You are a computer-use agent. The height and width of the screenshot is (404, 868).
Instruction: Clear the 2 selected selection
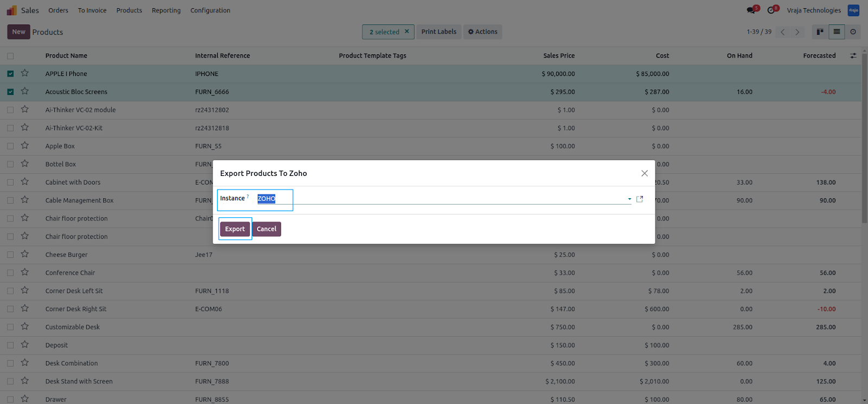[x=406, y=31]
